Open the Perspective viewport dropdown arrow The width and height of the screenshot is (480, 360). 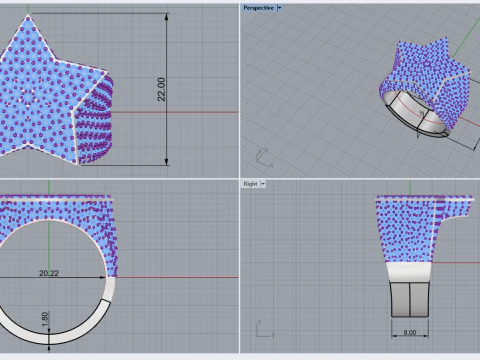[279, 8]
